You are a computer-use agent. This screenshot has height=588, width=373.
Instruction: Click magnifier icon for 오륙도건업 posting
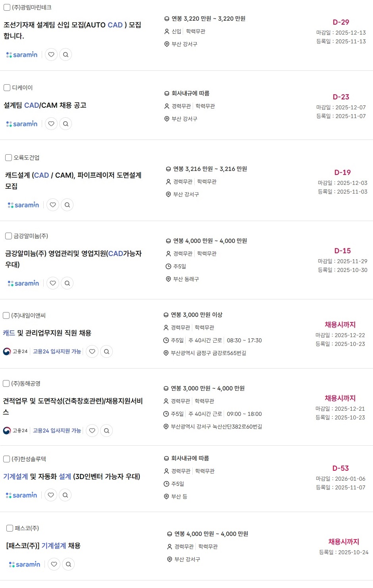[68, 205]
